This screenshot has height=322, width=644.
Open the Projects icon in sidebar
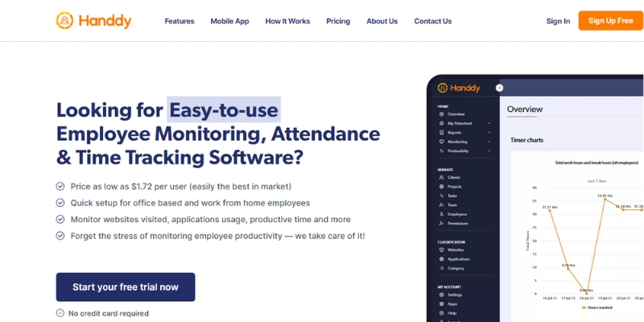[x=442, y=187]
